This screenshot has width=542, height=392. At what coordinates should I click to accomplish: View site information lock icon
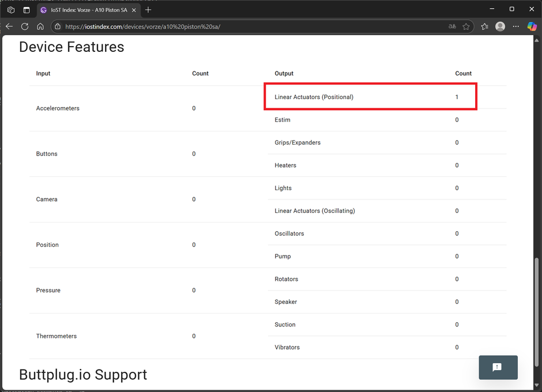coord(58,27)
